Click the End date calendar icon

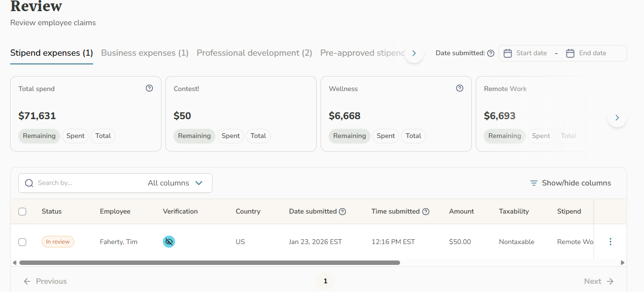pyautogui.click(x=570, y=53)
